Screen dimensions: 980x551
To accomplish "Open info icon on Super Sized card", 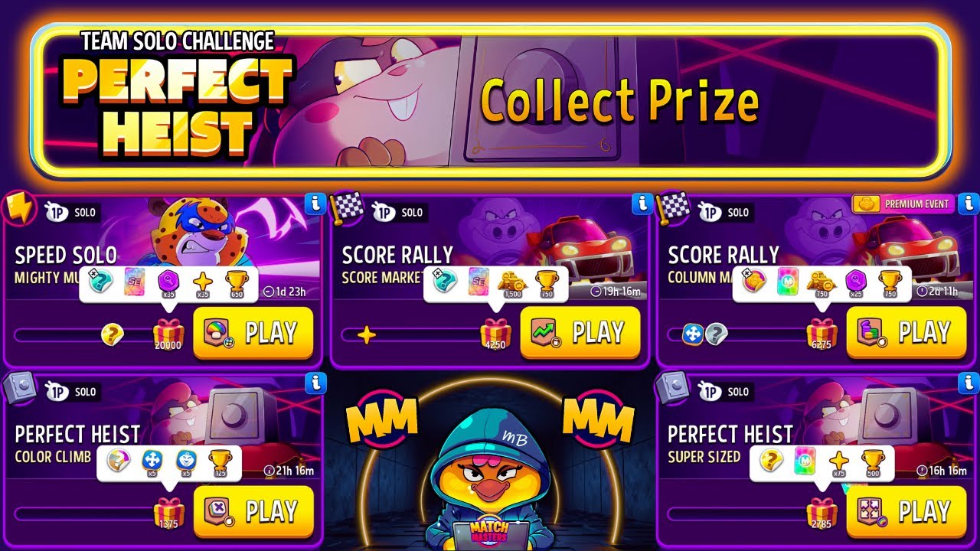I will pos(969,383).
